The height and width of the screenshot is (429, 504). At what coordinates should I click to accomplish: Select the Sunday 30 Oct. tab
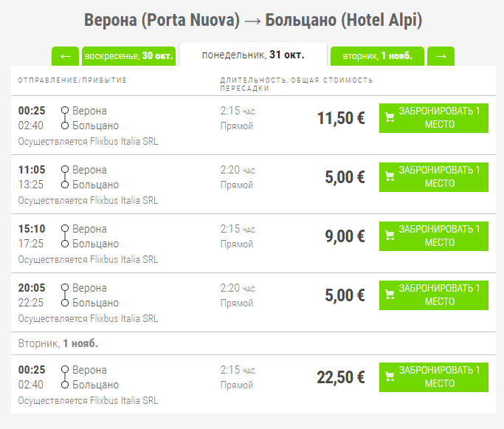pos(128,56)
